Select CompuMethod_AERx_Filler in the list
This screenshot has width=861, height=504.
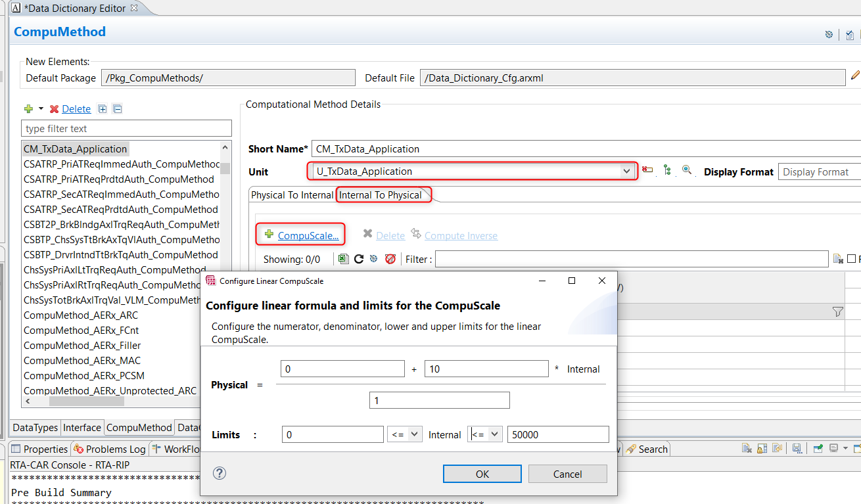(82, 346)
